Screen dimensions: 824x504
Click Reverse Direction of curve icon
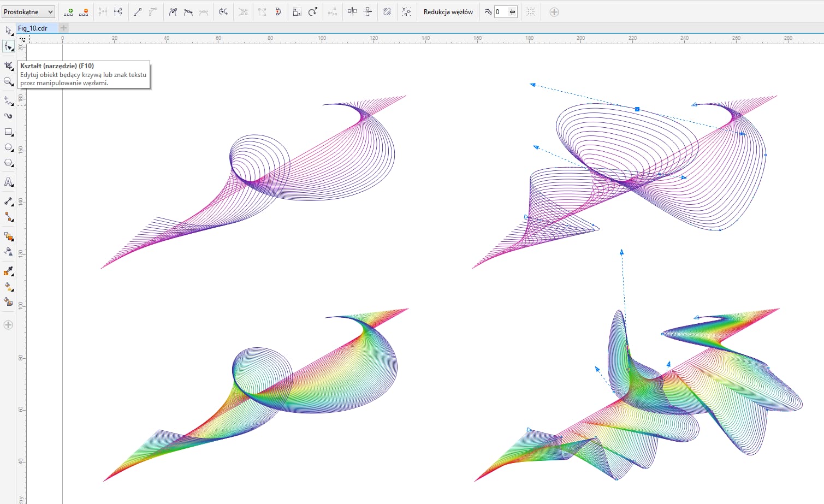pyautogui.click(x=223, y=12)
